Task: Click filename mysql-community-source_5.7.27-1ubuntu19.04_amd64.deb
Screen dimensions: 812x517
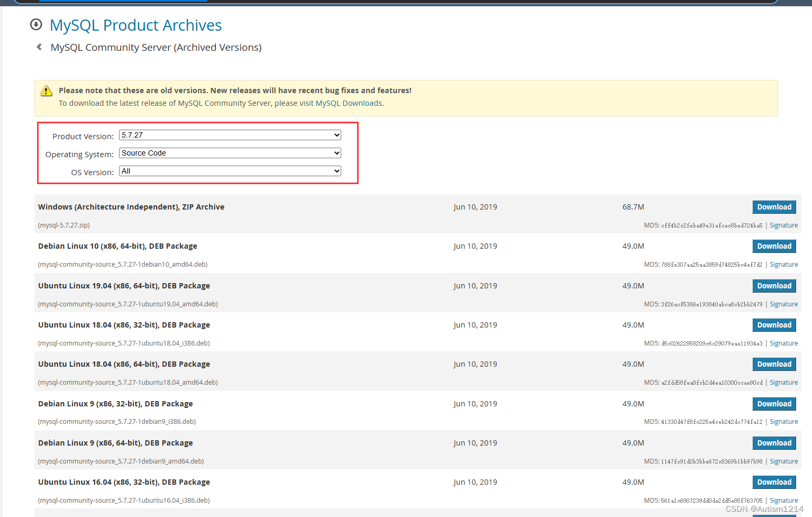Action: coord(128,304)
